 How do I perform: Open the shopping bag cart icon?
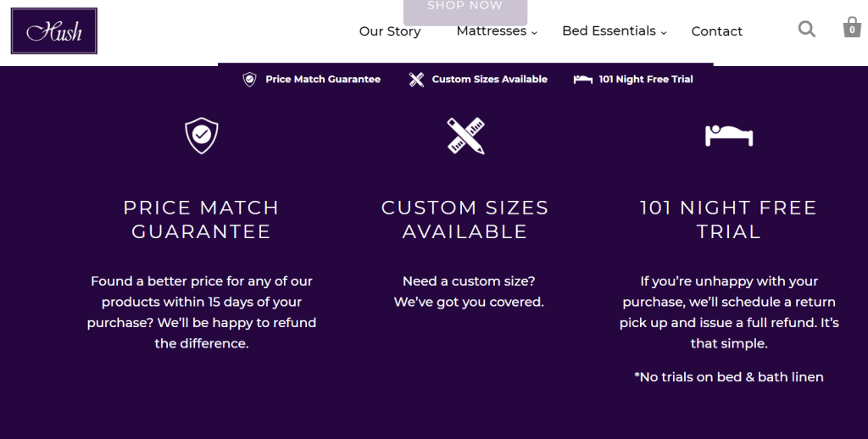tap(851, 27)
